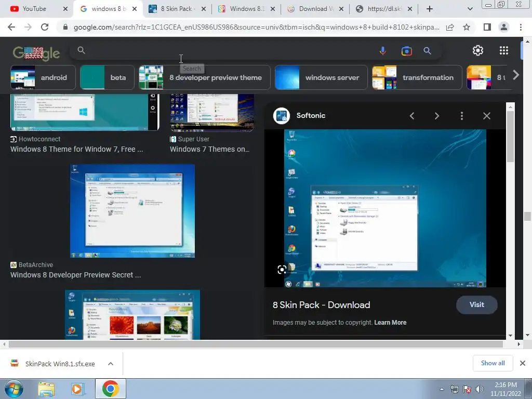Click the preview panel vertical scrollbar
This screenshot has width=532, height=399.
tap(510, 136)
